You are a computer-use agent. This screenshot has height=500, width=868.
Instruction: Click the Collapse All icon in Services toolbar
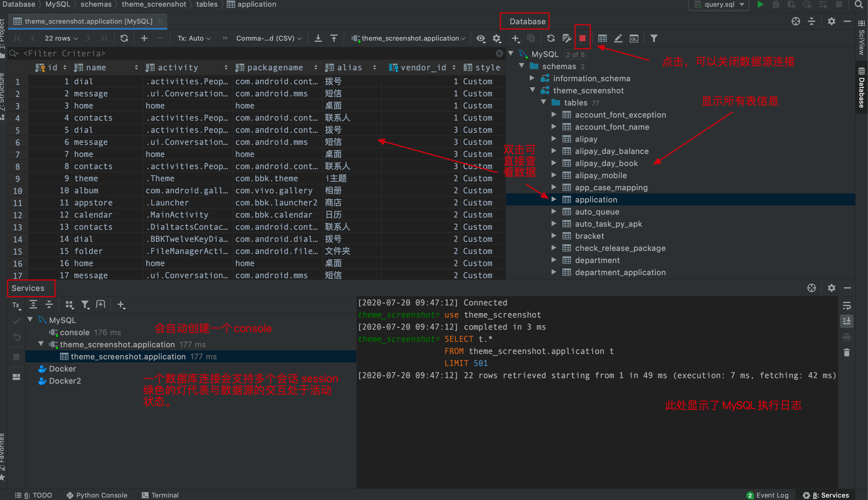point(49,304)
